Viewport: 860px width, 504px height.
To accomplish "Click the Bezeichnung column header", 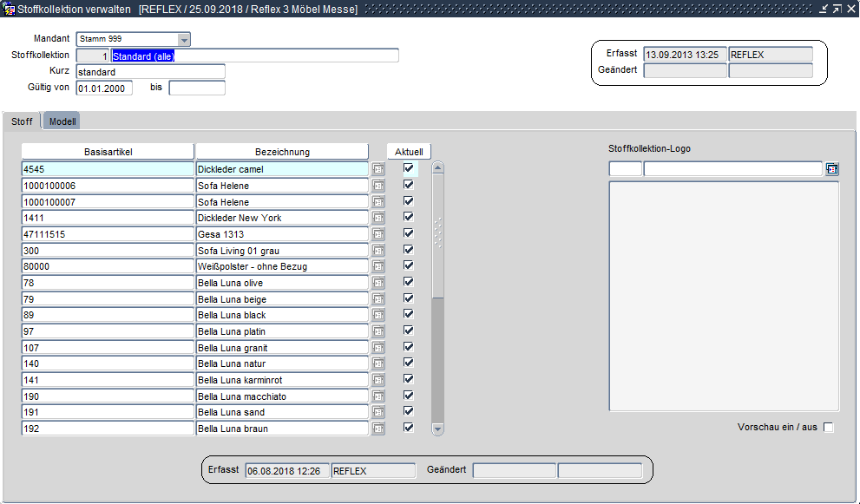I will [x=282, y=152].
